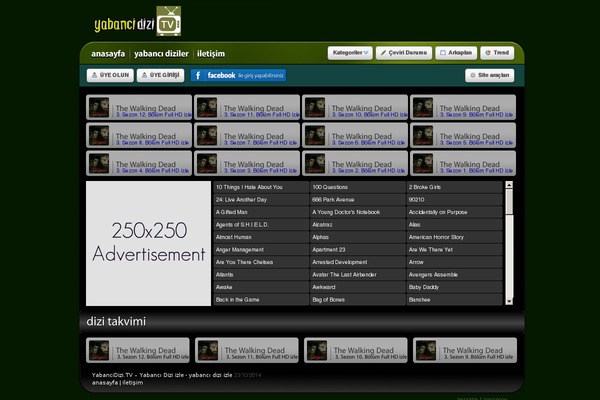Screen dimensions: 600x400
Task: Open the Trend button
Action: [x=497, y=53]
